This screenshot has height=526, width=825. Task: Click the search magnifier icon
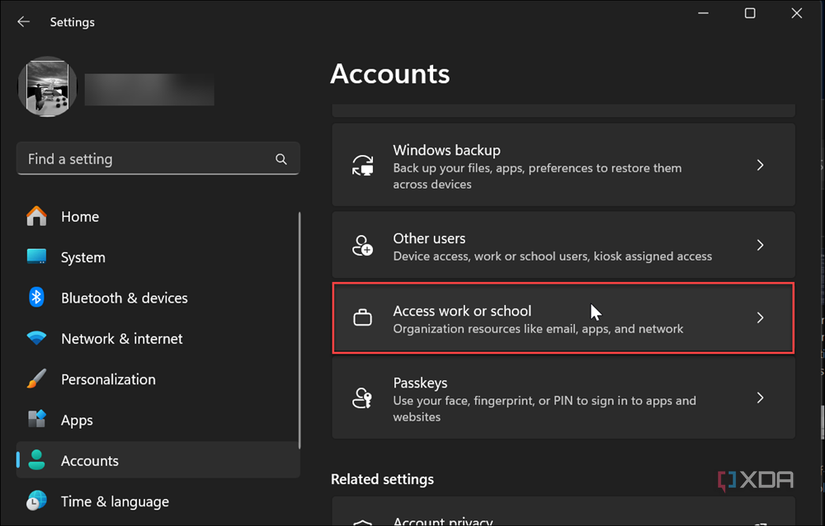pos(281,159)
